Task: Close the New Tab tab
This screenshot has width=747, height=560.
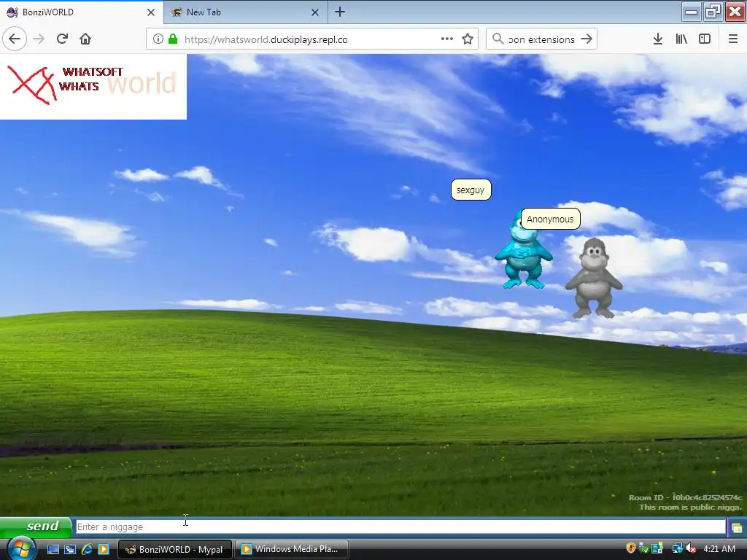Action: tap(315, 12)
